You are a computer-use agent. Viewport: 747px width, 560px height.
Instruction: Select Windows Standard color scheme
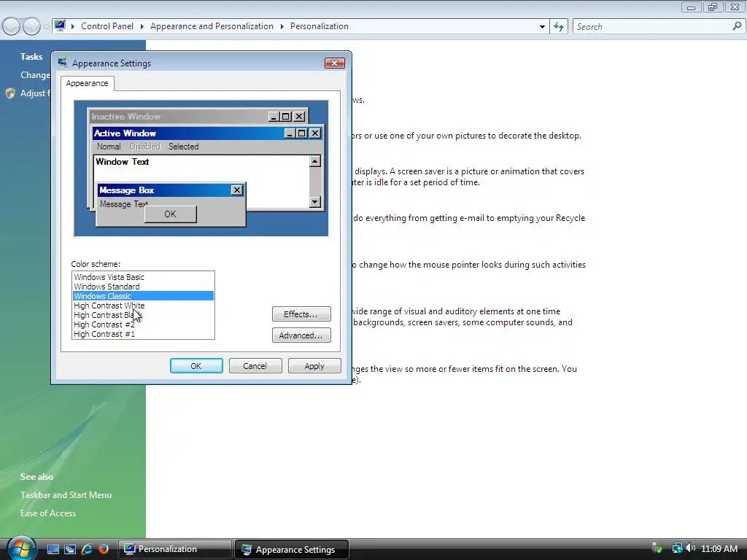pos(142,286)
